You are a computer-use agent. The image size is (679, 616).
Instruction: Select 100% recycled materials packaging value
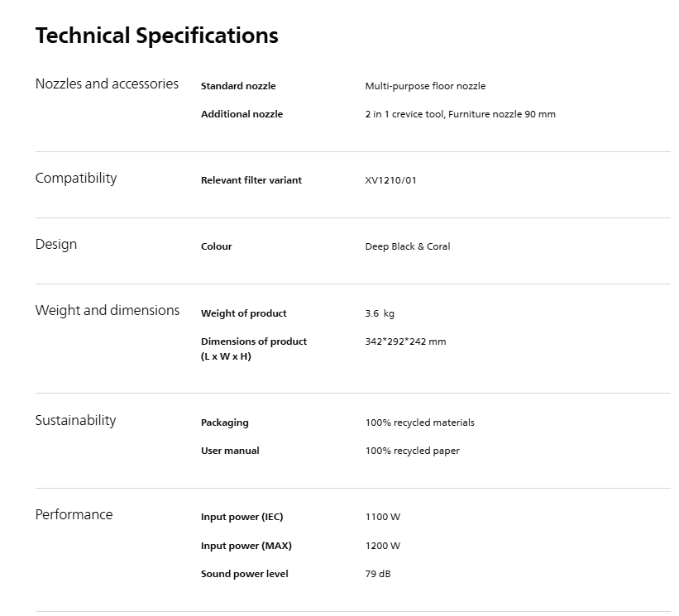[419, 423]
